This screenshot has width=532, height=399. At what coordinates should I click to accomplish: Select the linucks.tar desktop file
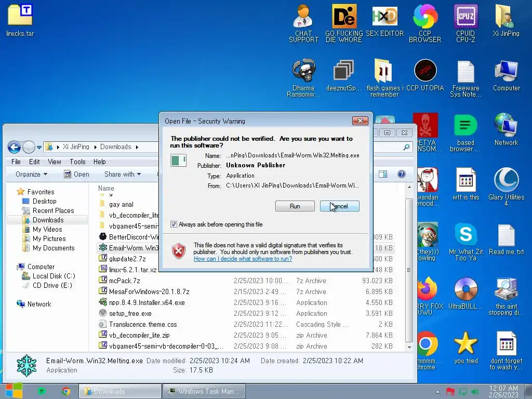[x=20, y=20]
